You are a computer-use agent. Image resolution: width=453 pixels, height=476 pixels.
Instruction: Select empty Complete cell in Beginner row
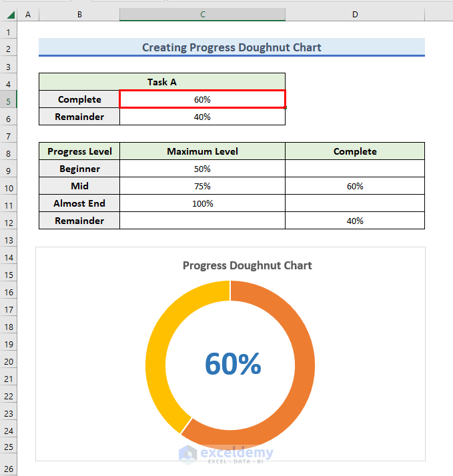[x=355, y=169]
